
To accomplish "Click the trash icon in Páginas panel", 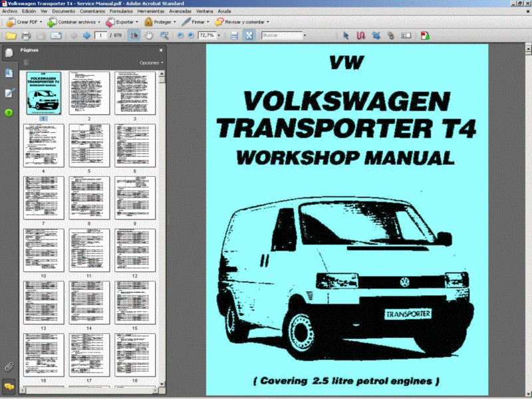I will click(27, 63).
